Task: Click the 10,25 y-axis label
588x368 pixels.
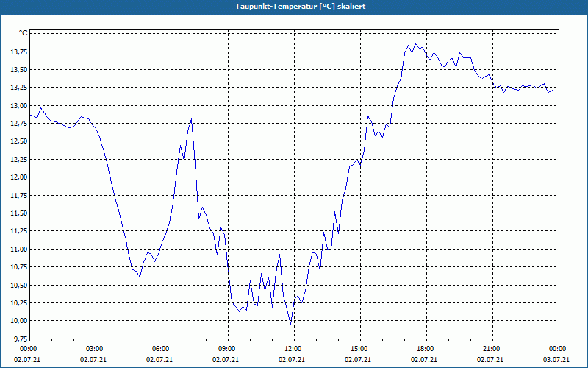Action: tap(18, 303)
